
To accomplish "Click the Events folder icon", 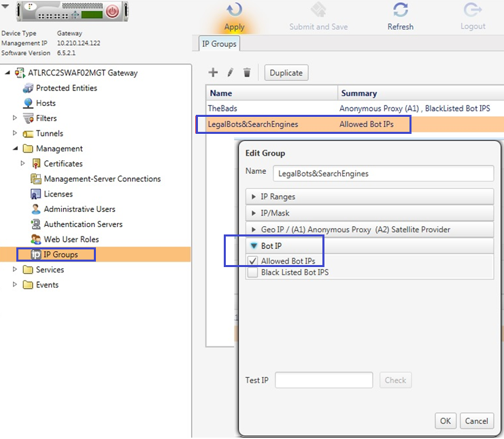I will (28, 285).
